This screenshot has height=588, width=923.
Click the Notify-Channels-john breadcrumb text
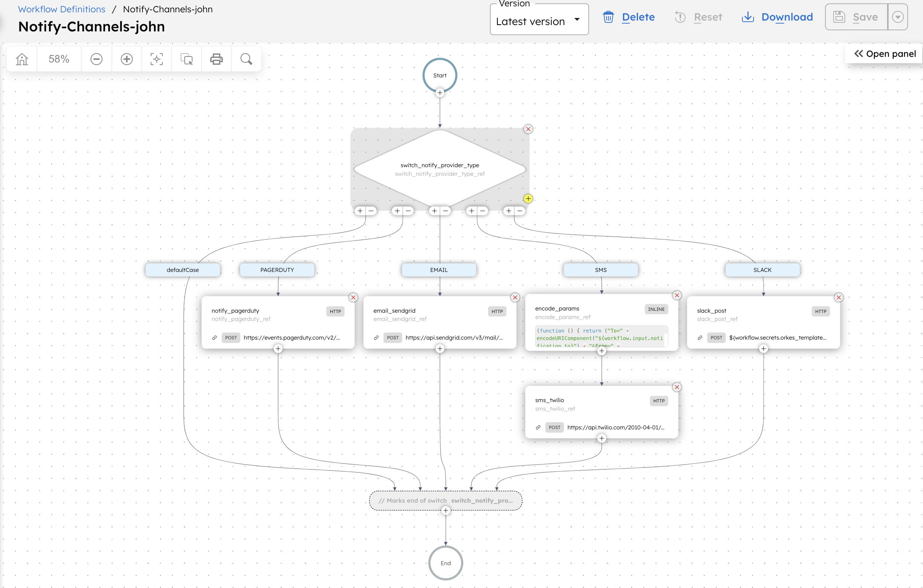168,9
